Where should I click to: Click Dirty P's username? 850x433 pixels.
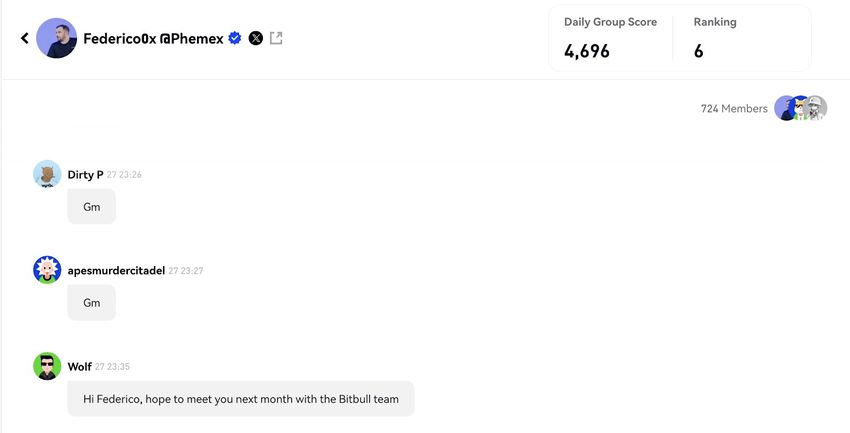[85, 175]
